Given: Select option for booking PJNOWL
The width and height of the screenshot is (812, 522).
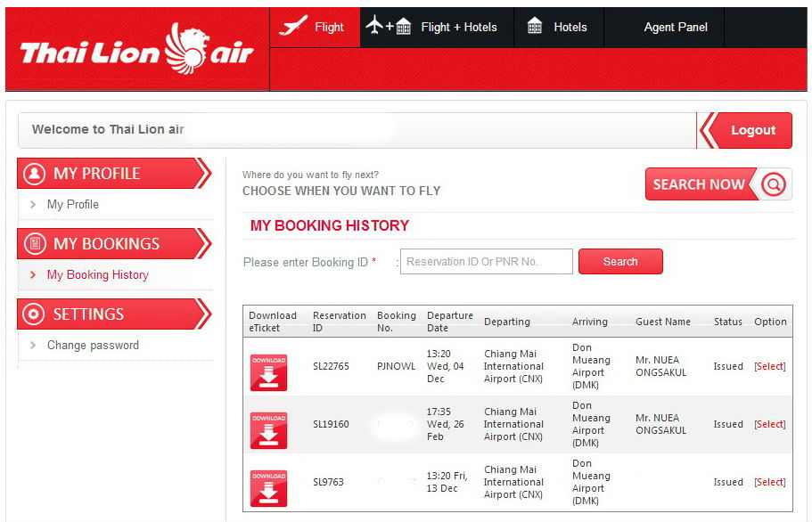Looking at the screenshot, I should point(769,366).
